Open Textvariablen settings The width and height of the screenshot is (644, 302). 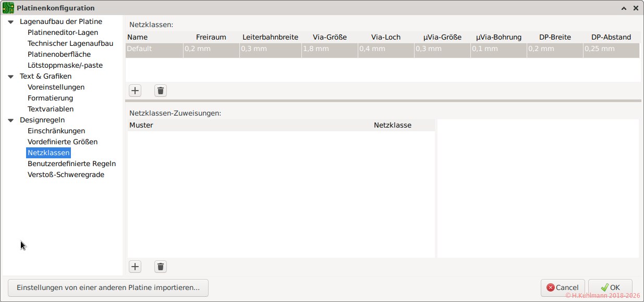point(51,109)
